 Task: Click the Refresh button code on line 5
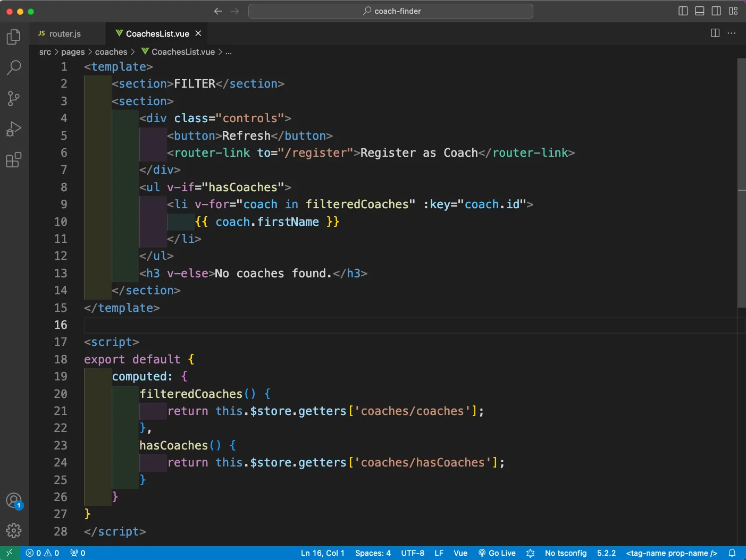click(250, 135)
